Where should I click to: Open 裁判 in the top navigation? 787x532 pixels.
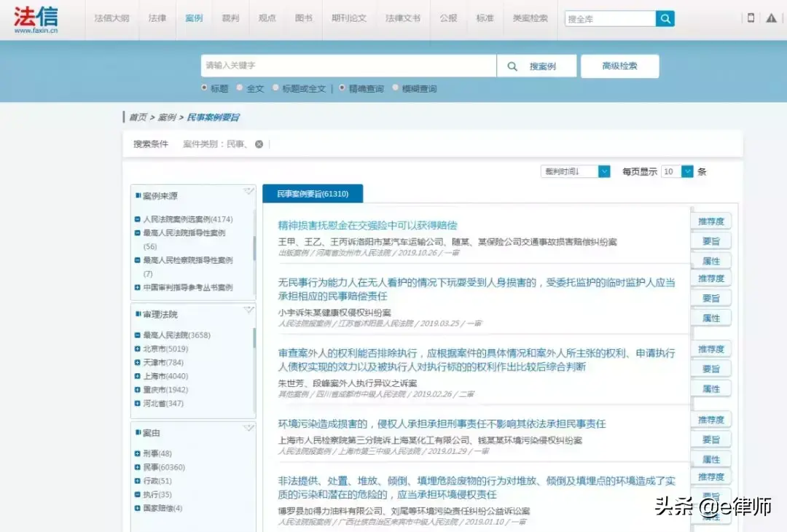click(x=230, y=18)
